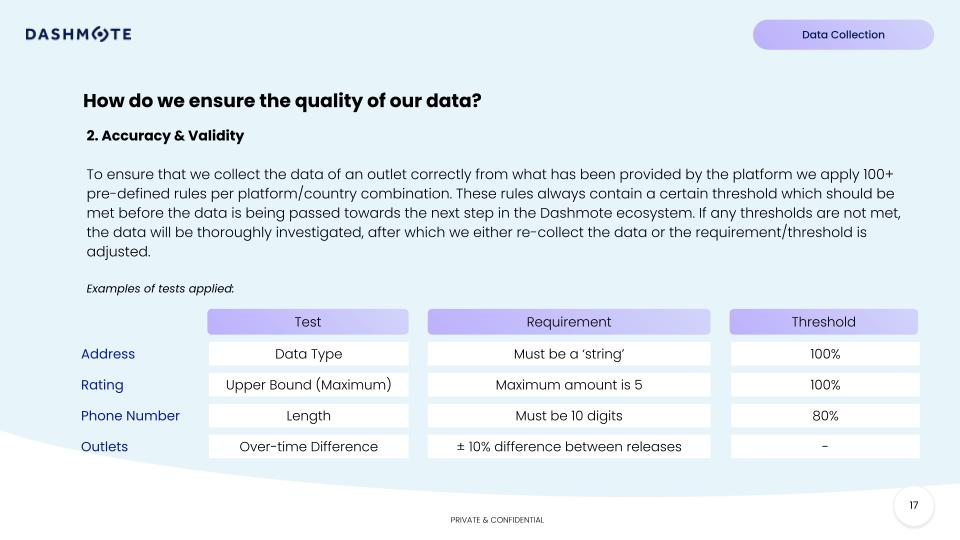
Task: Click the Threshold column header
Action: [823, 322]
